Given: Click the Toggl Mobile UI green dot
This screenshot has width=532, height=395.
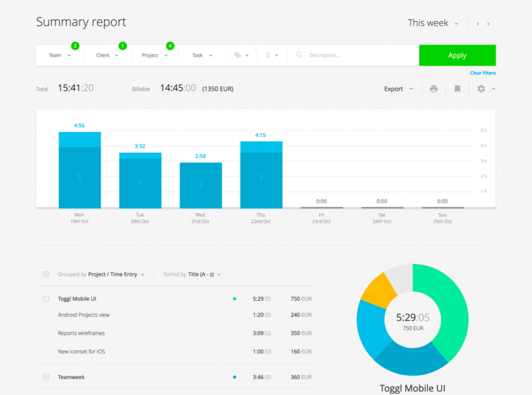Looking at the screenshot, I should (234, 298).
